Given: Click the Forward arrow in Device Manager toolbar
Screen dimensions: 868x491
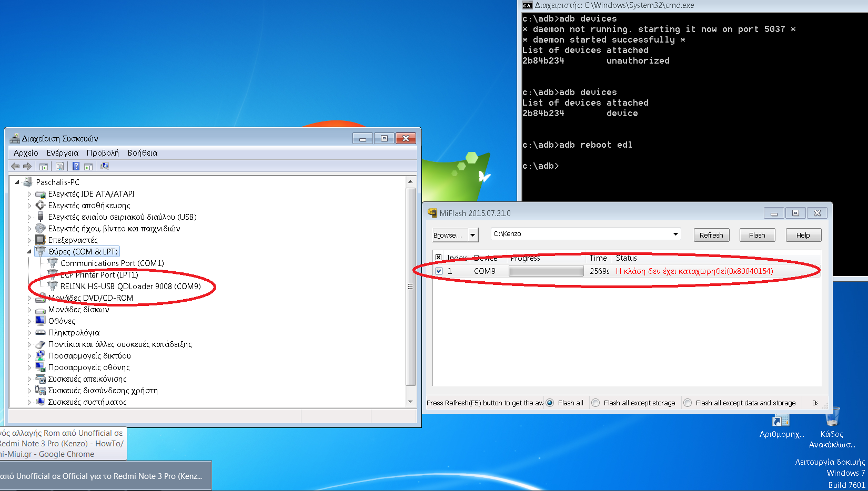Looking at the screenshot, I should coord(27,167).
